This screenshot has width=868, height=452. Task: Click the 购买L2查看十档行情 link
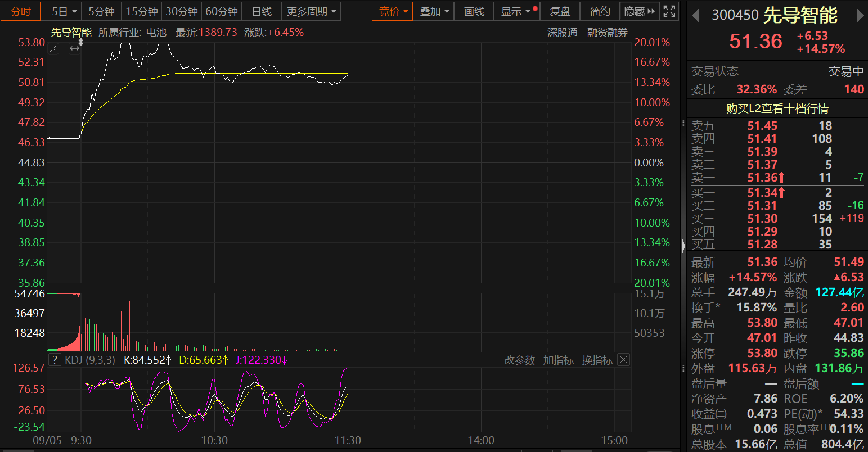pyautogui.click(x=777, y=109)
